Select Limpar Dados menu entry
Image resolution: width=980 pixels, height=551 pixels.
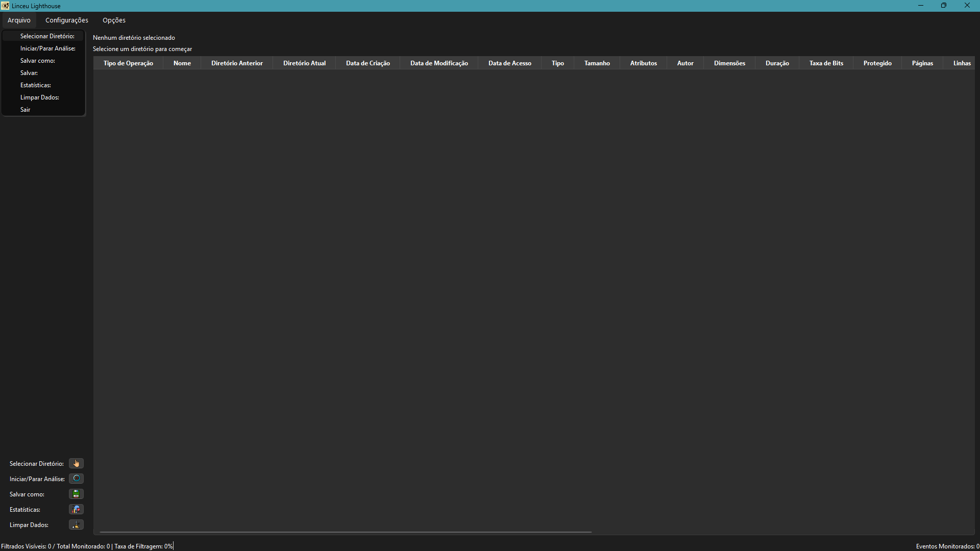40,97
